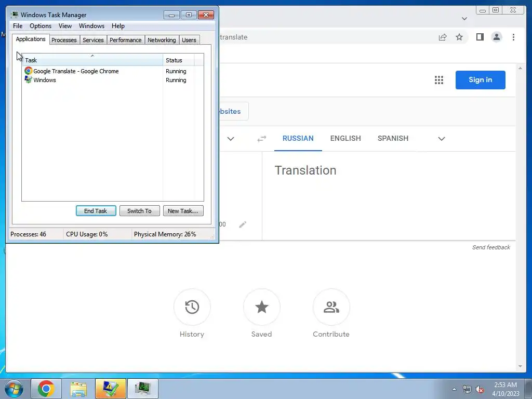Open Chrome side panel icon
Screen dimensions: 532x399
tap(480, 37)
